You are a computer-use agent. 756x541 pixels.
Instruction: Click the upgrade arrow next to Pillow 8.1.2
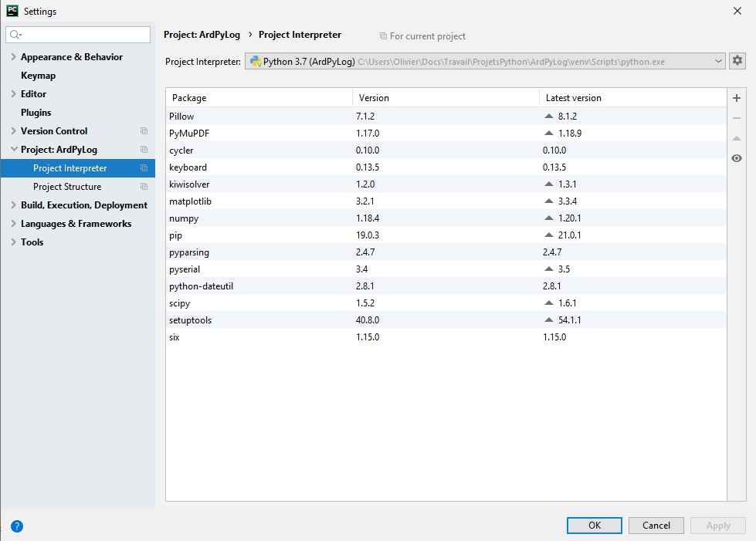coord(549,117)
